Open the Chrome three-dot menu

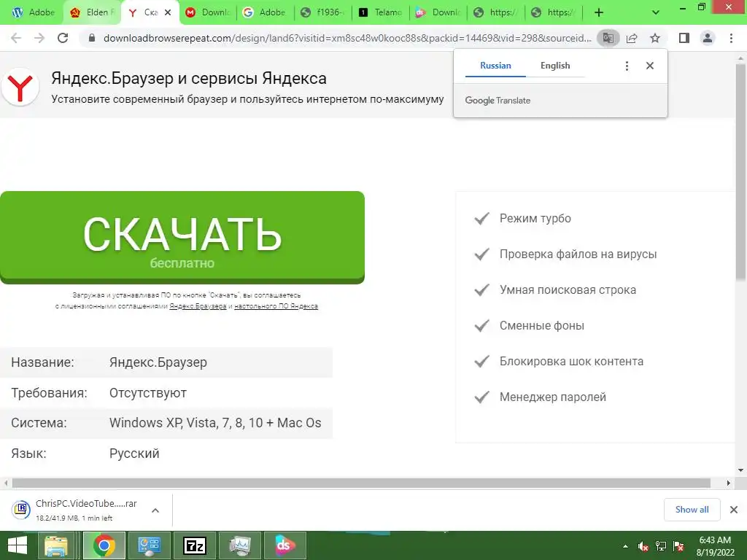(x=731, y=38)
